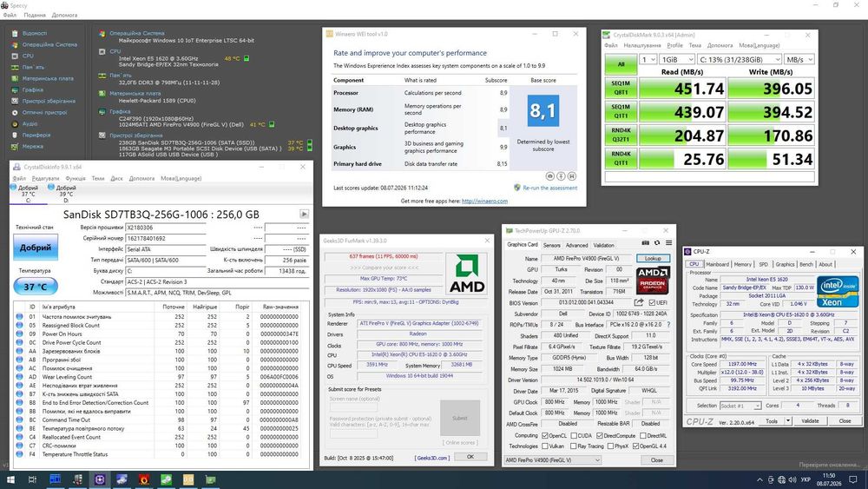This screenshot has width=868, height=489.
Task: Open Task View on the taskbar
Action: point(32,479)
